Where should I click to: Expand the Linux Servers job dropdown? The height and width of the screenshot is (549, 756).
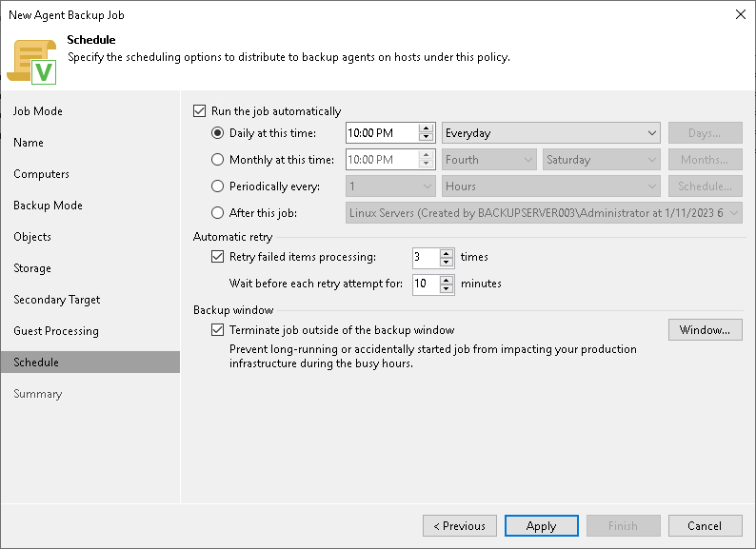point(544,212)
